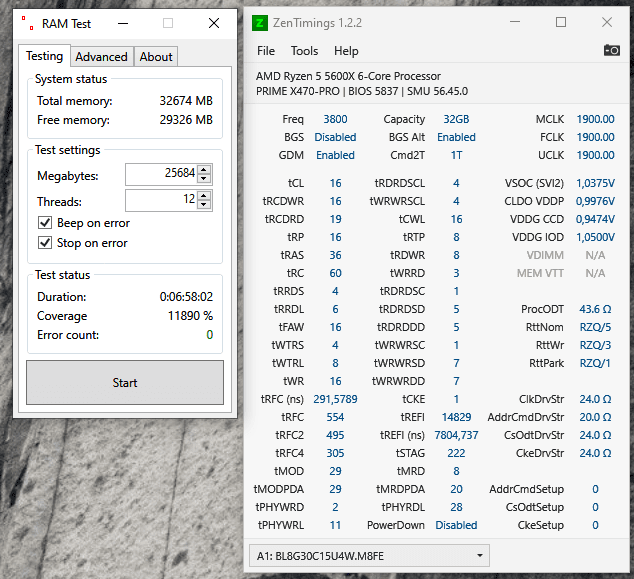This screenshot has width=634, height=579.
Task: Click the tMRDPDA value 20
Action: (x=456, y=489)
